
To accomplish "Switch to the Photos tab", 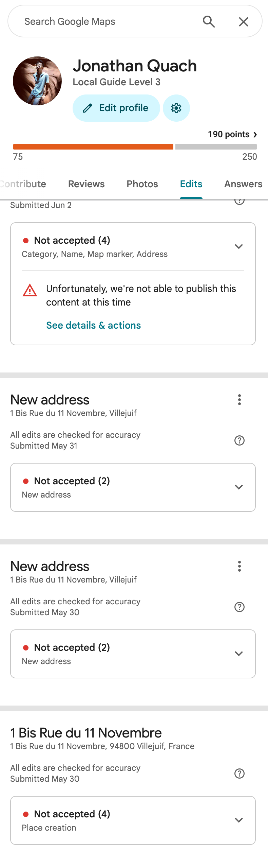I will 142,184.
